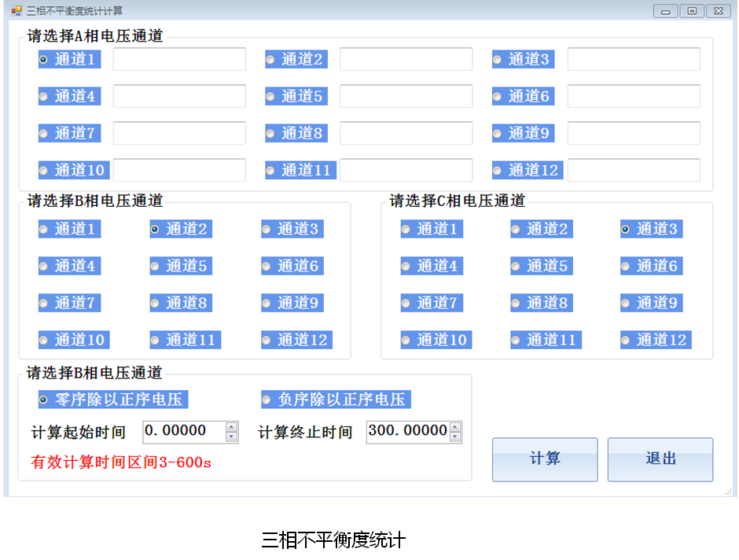Viewport: 739px width, 560px height.
Task: Select 通道6 in the C相 channel group
Action: click(x=626, y=267)
